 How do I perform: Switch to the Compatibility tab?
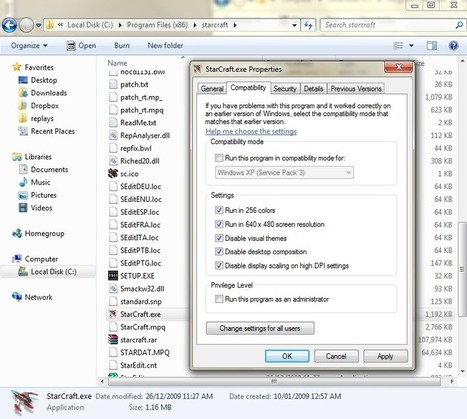pyautogui.click(x=248, y=88)
